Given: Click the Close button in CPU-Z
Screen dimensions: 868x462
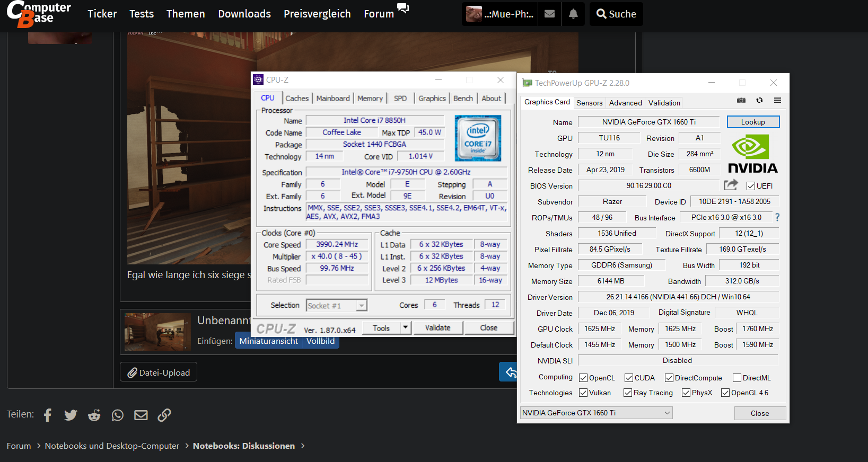Looking at the screenshot, I should 489,327.
